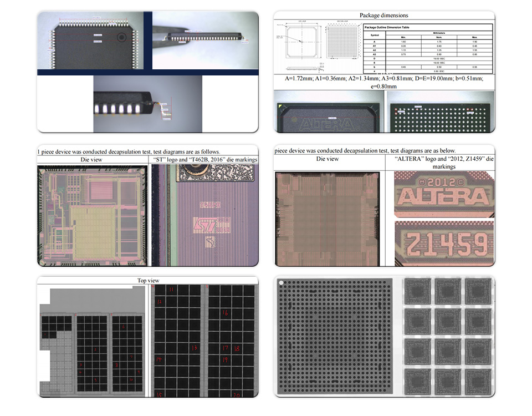The height and width of the screenshot is (416, 532).
Task: Click the red number 13 on the grid
Action: [195, 348]
